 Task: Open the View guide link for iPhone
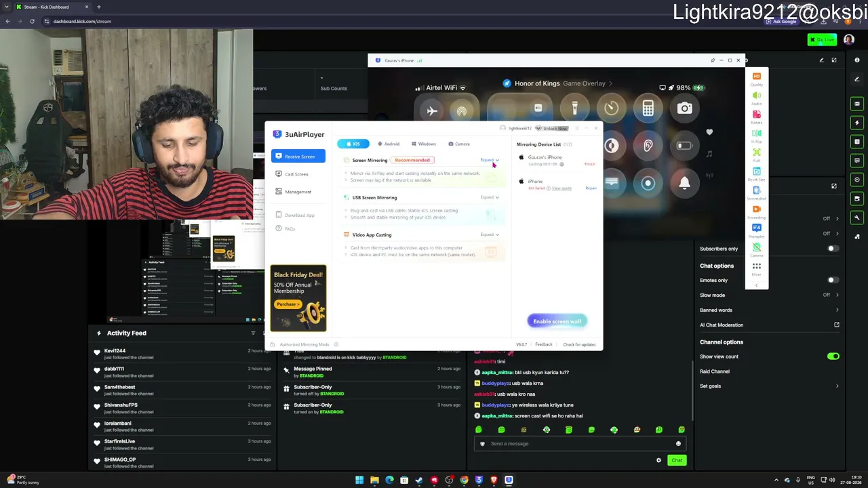pos(561,188)
